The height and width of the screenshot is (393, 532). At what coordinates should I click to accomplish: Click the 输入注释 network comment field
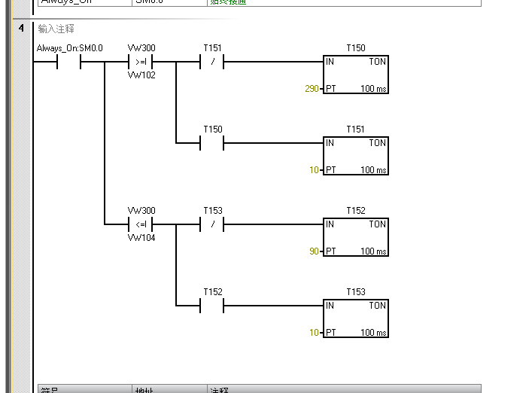[x=56, y=29]
